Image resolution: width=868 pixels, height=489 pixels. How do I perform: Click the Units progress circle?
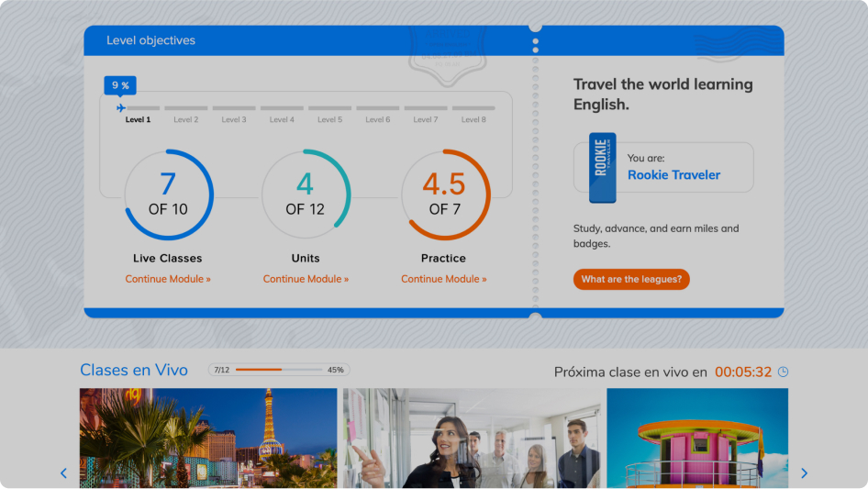coord(306,194)
